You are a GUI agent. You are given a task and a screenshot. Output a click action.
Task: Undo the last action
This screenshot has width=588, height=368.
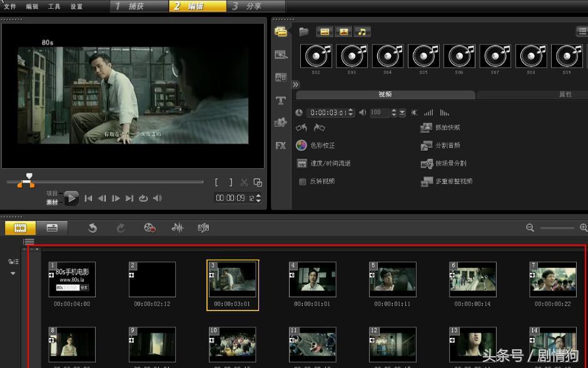(x=92, y=228)
